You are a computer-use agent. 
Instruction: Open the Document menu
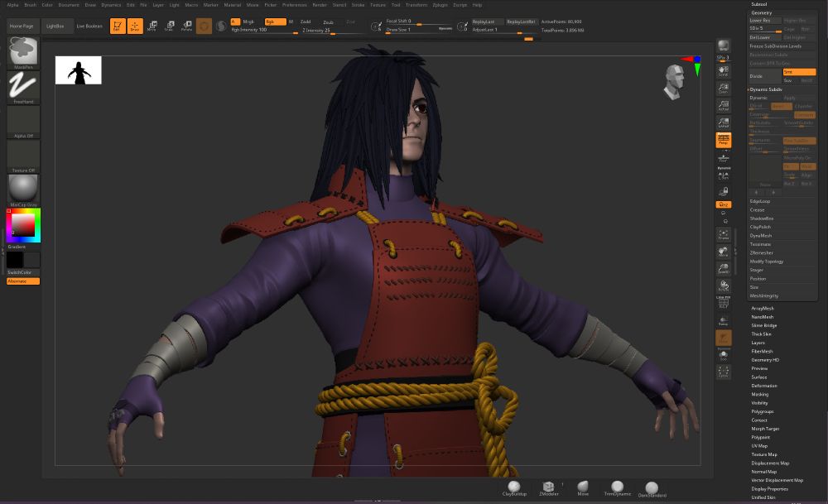[x=69, y=5]
